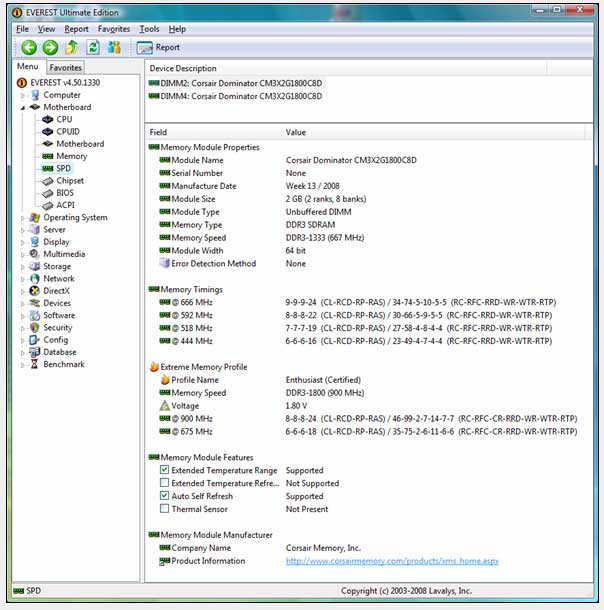Image resolution: width=604 pixels, height=610 pixels.
Task: Select the Chipset item in the tree
Action: pyautogui.click(x=70, y=181)
